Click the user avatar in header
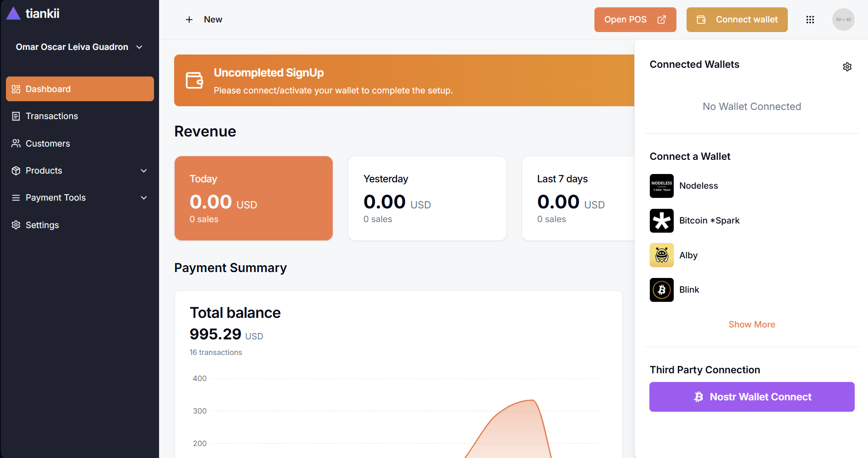The width and height of the screenshot is (868, 458). point(843,20)
